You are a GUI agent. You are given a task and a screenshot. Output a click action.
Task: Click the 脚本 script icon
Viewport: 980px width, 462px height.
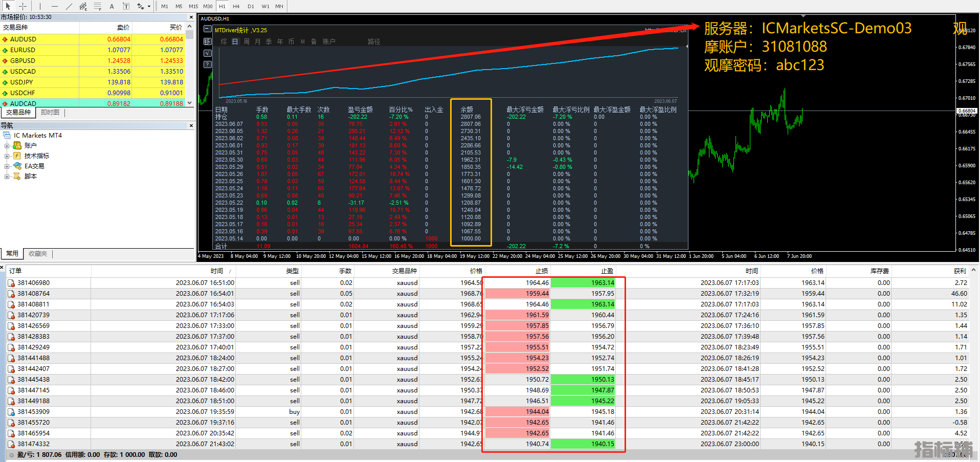coord(17,177)
